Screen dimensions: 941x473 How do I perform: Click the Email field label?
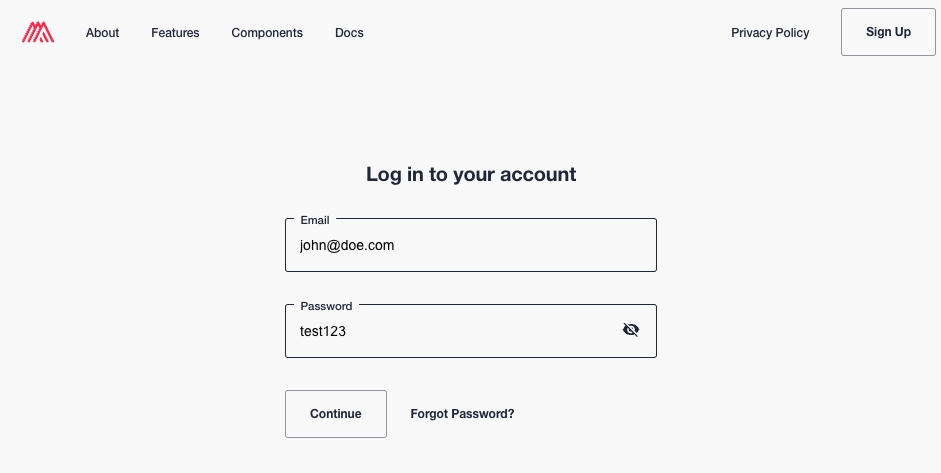315,220
